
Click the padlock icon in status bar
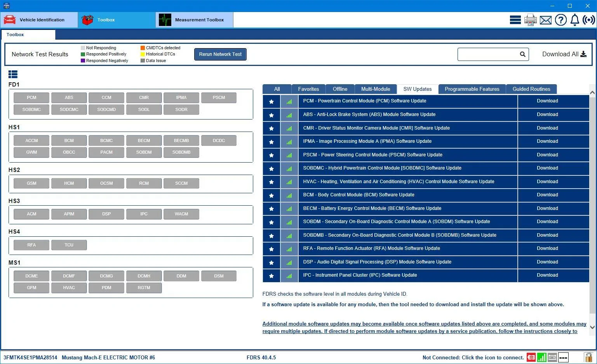click(588, 357)
